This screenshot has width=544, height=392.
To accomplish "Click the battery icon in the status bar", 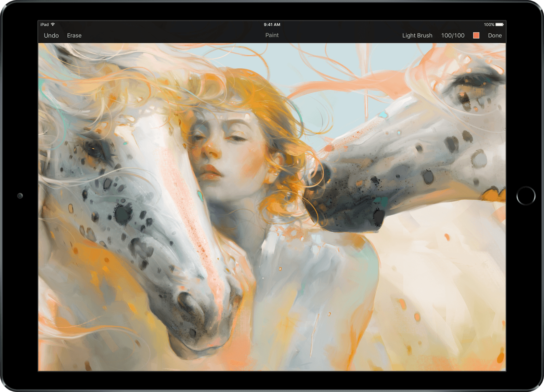I will pyautogui.click(x=500, y=25).
